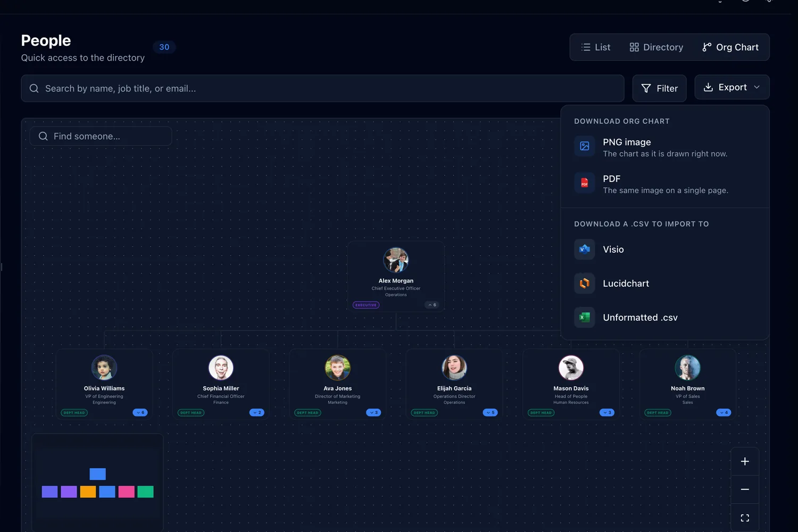
Task: Switch to Directory view tab
Action: 656,47
